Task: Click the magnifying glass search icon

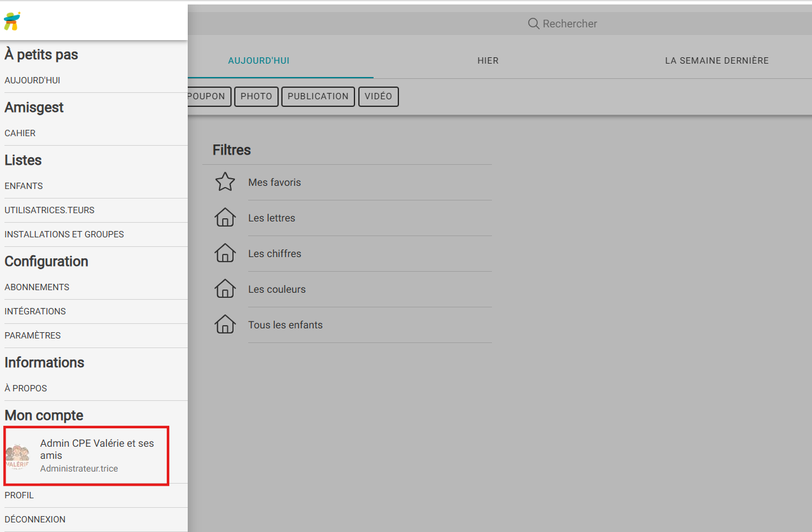Action: pos(533,24)
